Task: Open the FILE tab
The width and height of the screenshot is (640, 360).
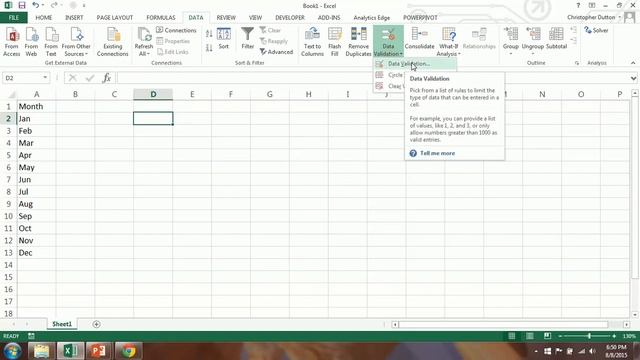Action: coord(13,18)
